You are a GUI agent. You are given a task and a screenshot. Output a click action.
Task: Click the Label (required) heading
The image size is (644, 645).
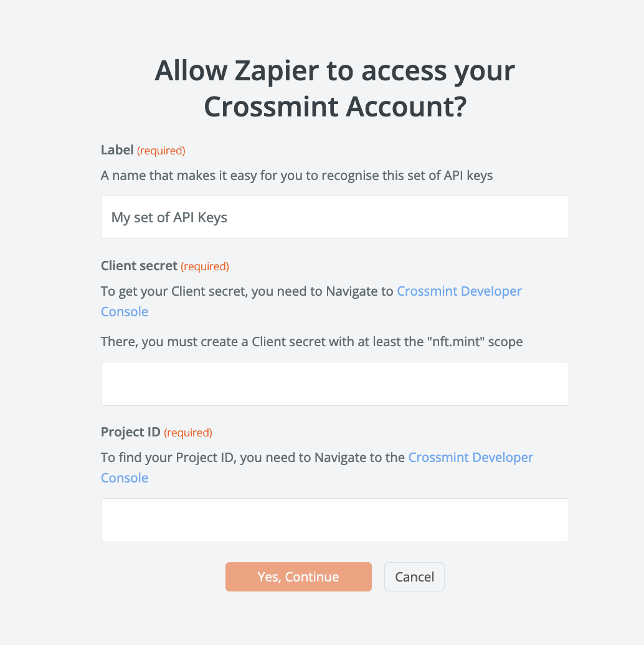click(117, 149)
